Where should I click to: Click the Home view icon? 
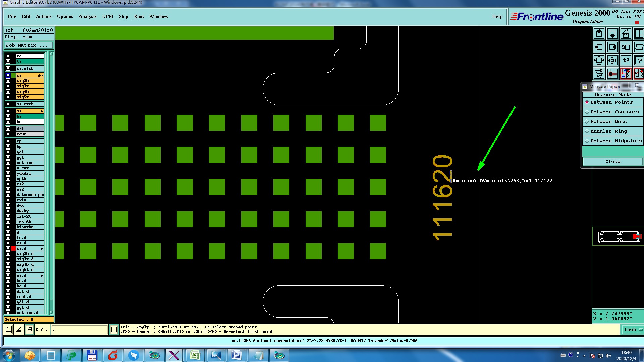(x=626, y=34)
